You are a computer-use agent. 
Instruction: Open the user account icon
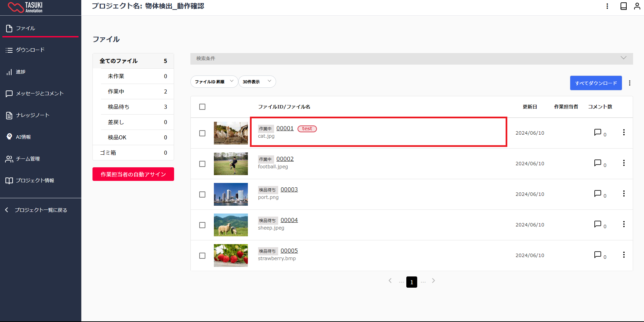[637, 6]
